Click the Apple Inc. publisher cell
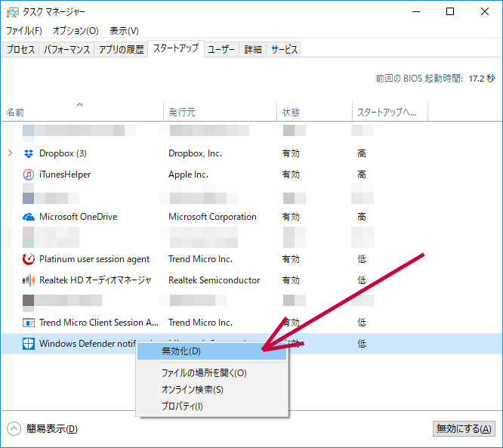The width and height of the screenshot is (503, 448). [188, 175]
